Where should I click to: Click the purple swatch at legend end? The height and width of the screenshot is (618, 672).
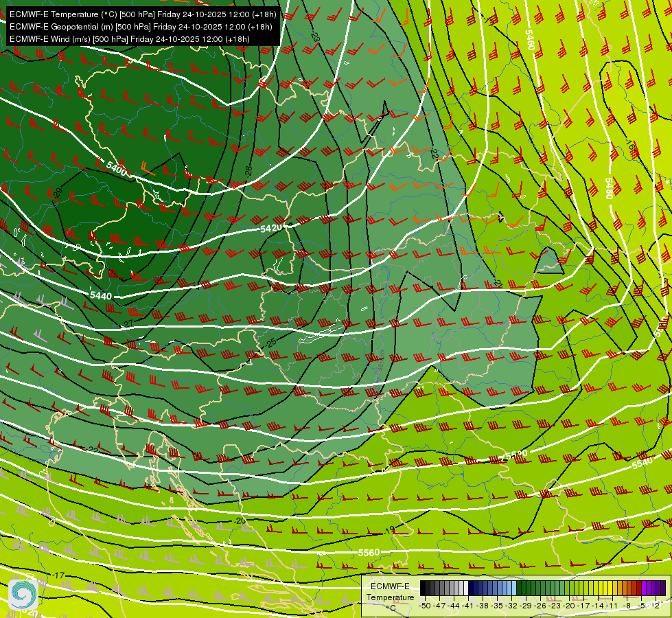point(663,588)
